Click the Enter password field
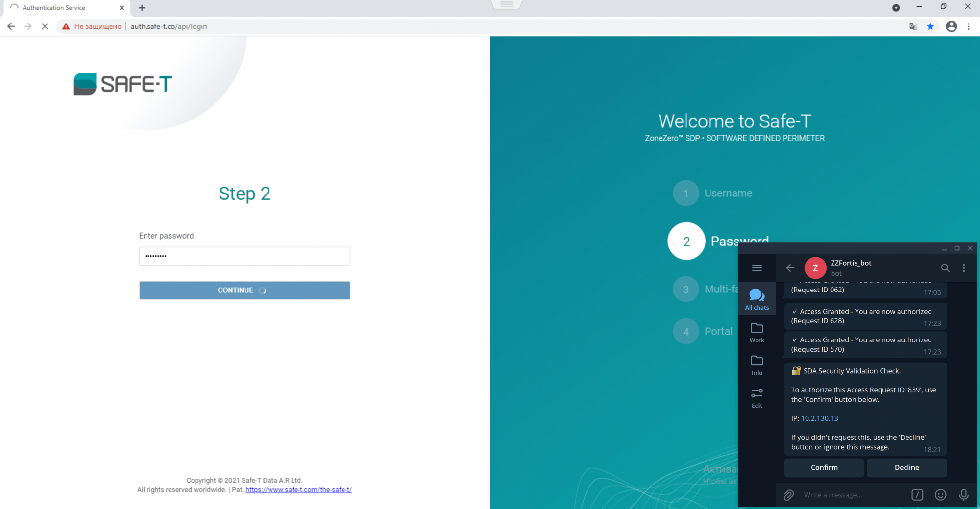Viewport: 980px width, 509px height. pyautogui.click(x=245, y=256)
